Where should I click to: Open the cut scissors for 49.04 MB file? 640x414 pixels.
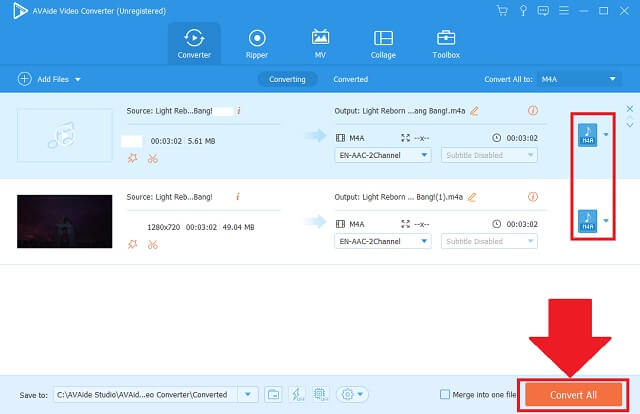click(x=153, y=245)
